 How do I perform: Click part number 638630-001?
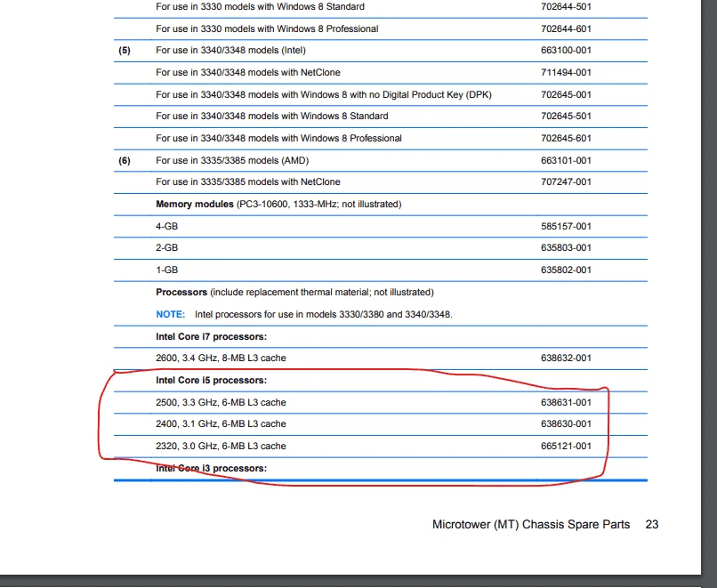pos(566,423)
